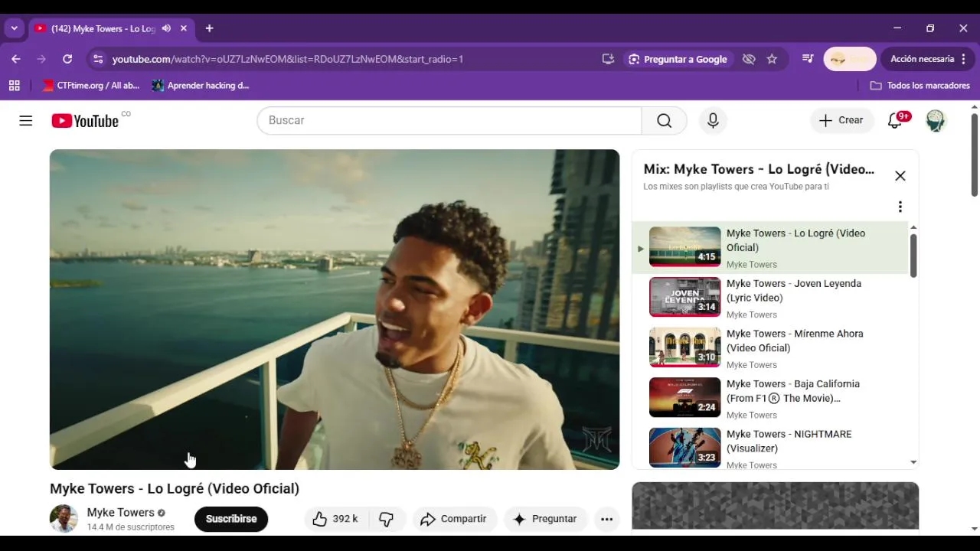The height and width of the screenshot is (551, 980).
Task: Open site information icon in address bar
Action: point(97,59)
